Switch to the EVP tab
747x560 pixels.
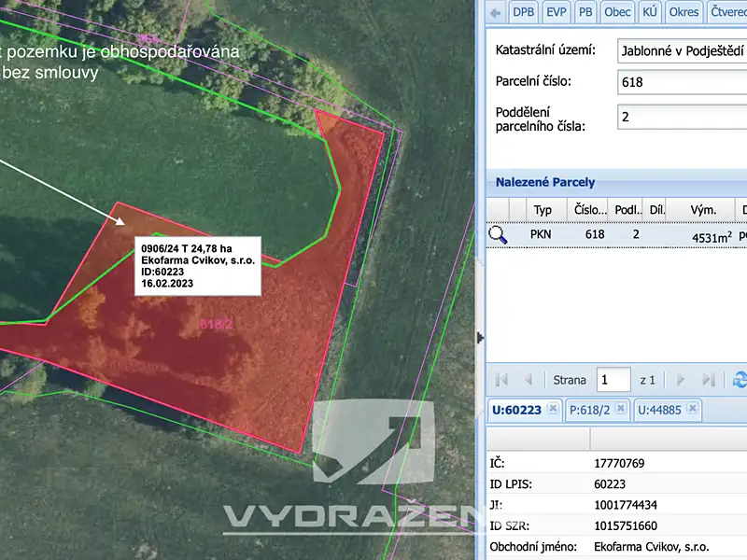(x=556, y=12)
